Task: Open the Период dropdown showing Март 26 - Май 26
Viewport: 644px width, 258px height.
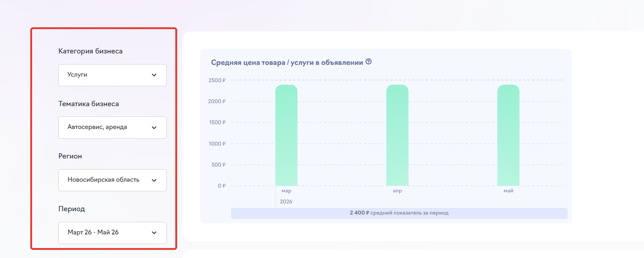Action: [113, 233]
